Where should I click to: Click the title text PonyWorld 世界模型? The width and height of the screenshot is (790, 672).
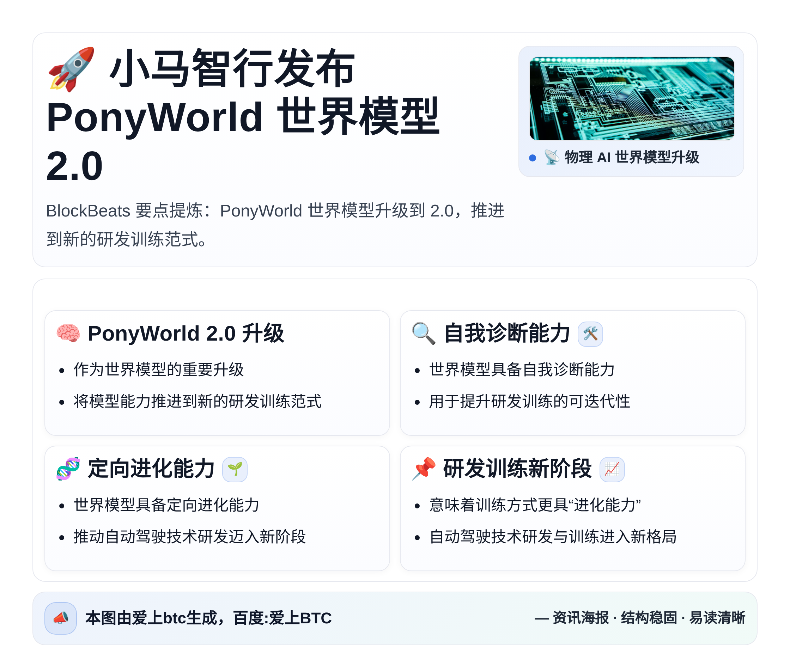(243, 117)
